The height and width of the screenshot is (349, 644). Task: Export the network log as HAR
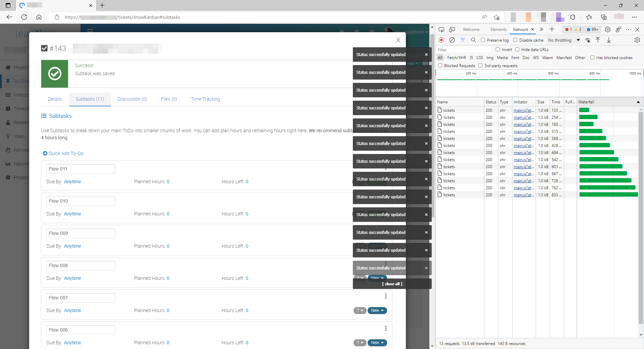(x=609, y=40)
